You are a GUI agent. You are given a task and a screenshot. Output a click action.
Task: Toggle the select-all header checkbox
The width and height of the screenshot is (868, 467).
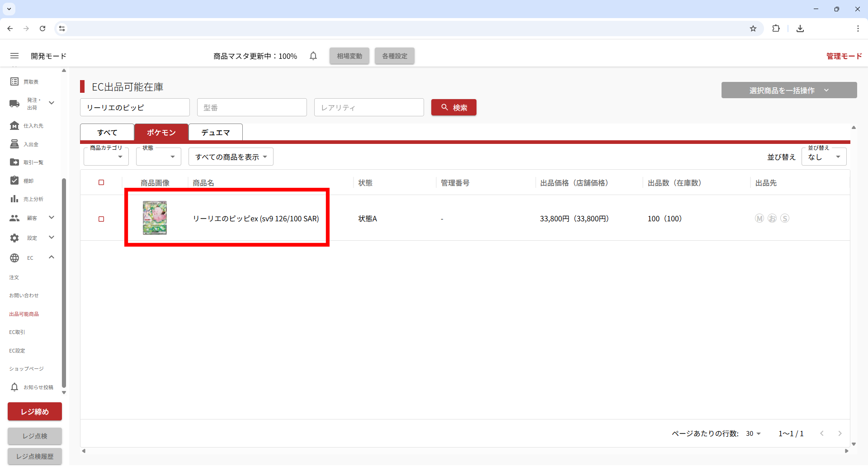point(101,182)
